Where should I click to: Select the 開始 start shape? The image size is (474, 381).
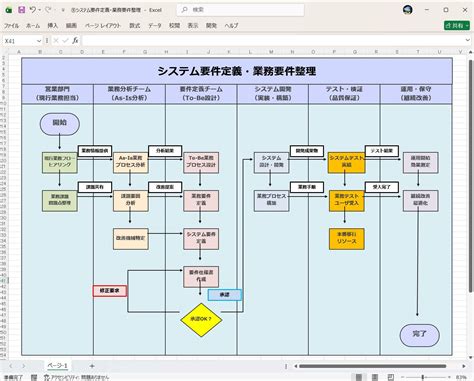[x=60, y=124]
